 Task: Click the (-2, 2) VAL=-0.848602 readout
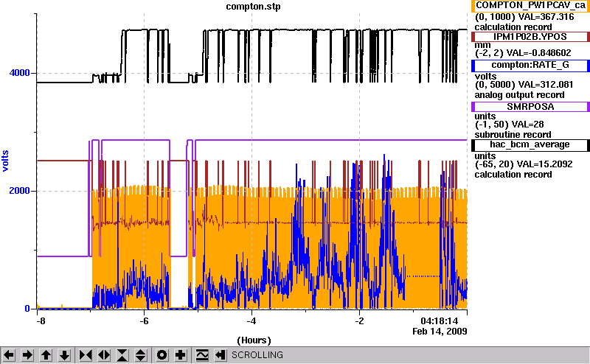tap(523, 53)
